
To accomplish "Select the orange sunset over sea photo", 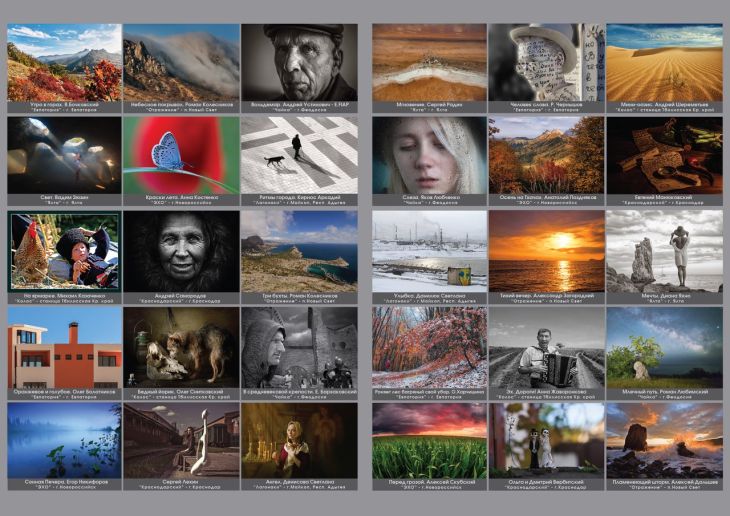I will (x=547, y=250).
